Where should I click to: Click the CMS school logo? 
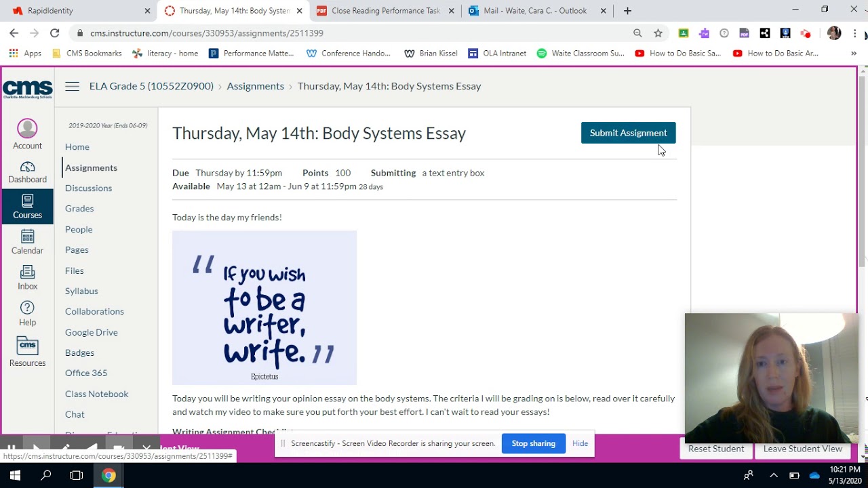pyautogui.click(x=27, y=89)
